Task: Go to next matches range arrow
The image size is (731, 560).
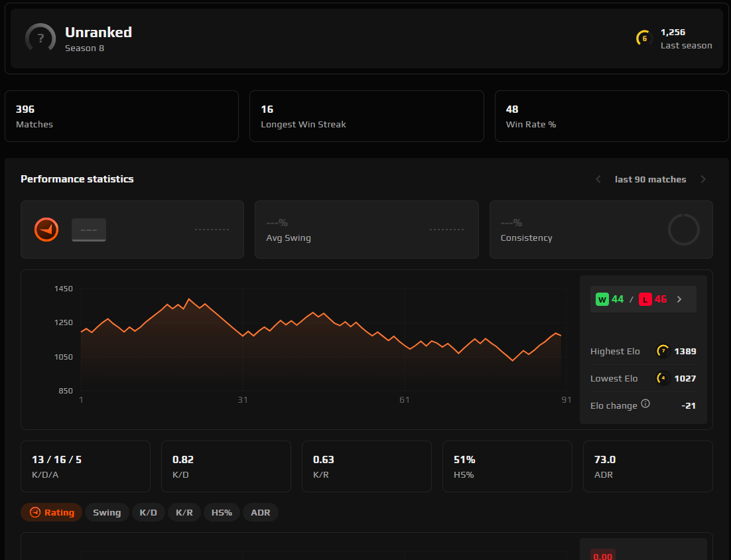Action: click(703, 180)
